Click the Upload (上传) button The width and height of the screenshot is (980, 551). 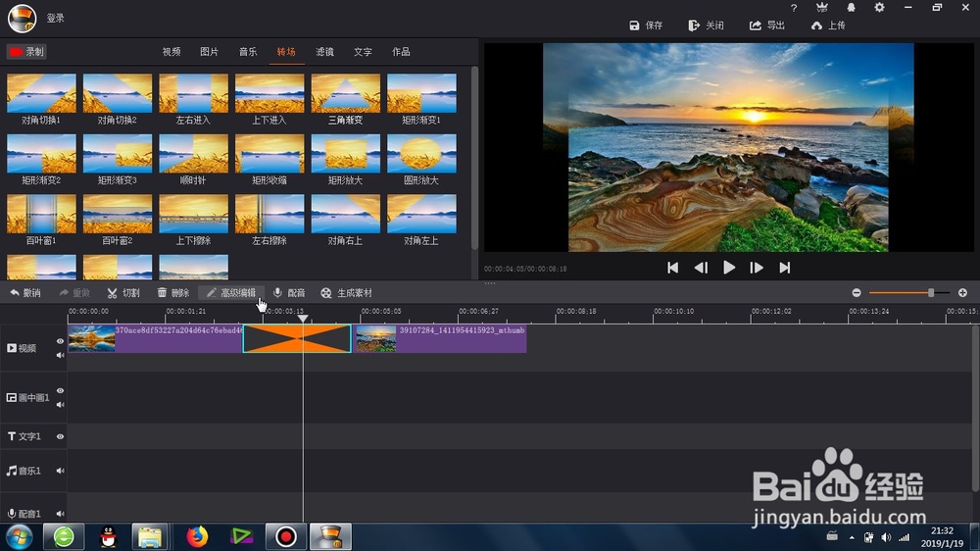pyautogui.click(x=828, y=25)
